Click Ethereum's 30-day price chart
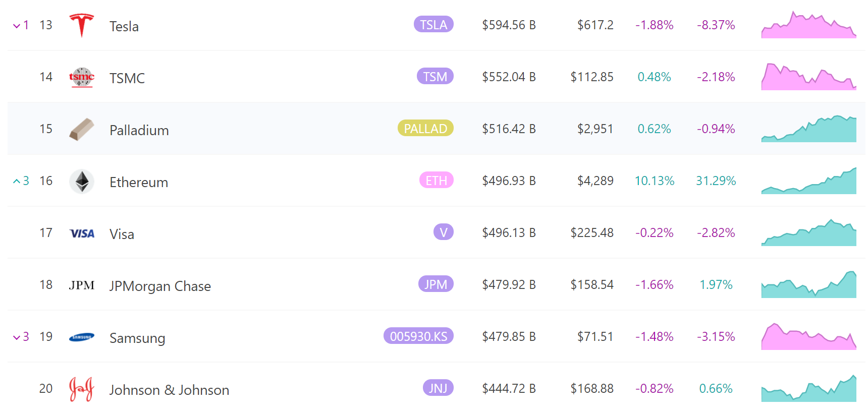Screen dimensions: 868x413 pyautogui.click(x=808, y=182)
